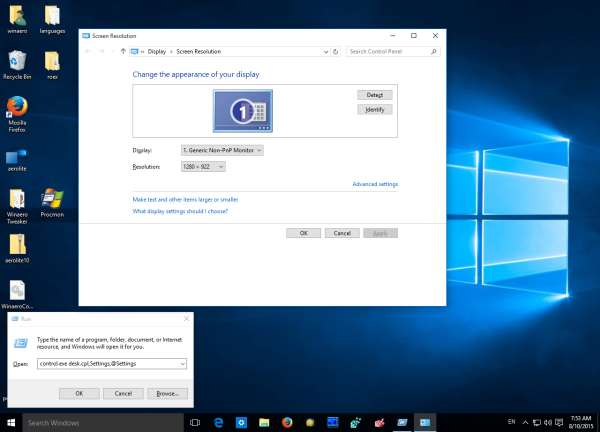Show hidden system tray icons
The image size is (600, 432).
pyautogui.click(x=525, y=422)
